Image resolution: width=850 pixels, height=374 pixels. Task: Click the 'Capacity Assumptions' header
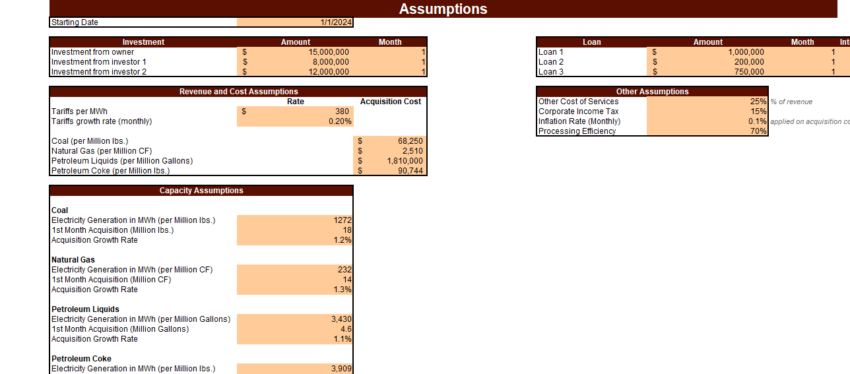[201, 190]
